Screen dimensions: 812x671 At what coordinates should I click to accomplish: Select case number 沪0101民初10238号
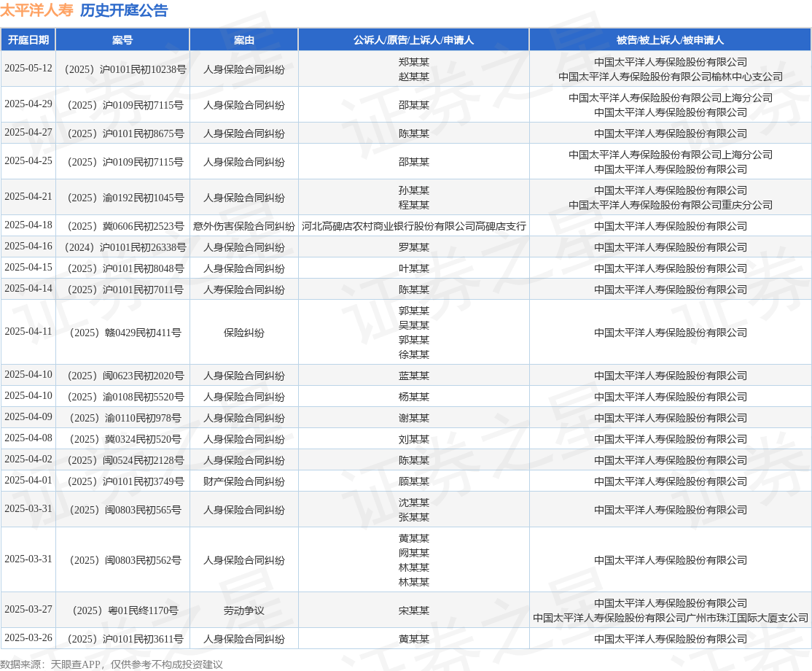pos(122,69)
